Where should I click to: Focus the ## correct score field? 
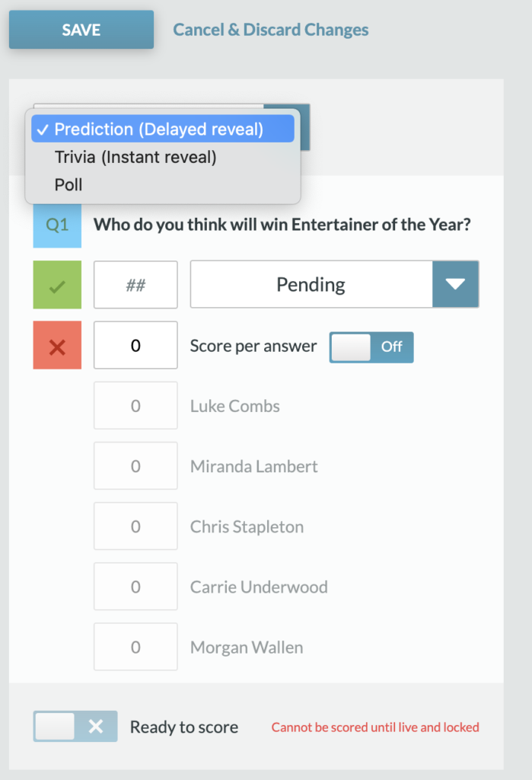135,285
